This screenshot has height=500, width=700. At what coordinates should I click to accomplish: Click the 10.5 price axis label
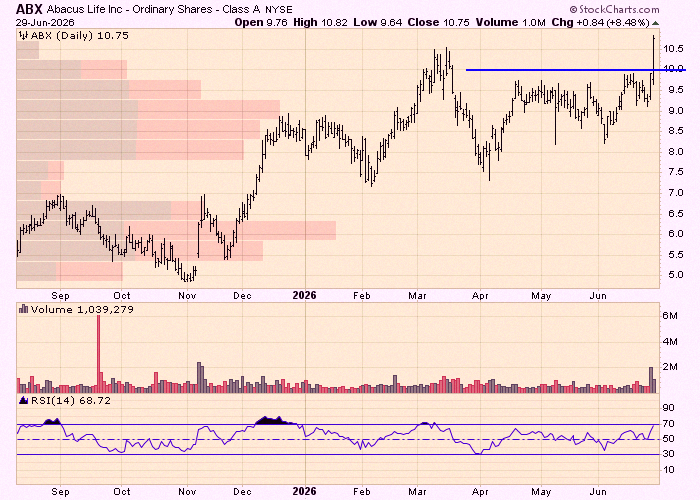coord(673,49)
